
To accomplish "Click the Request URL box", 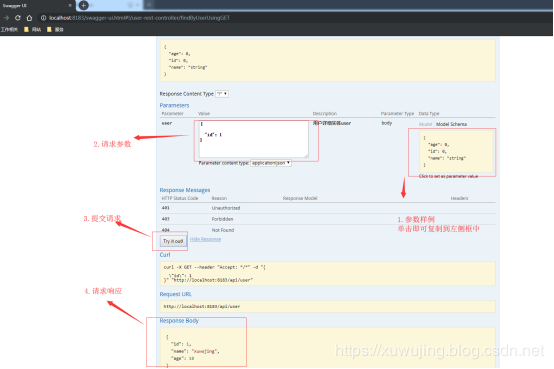I will click(328, 306).
